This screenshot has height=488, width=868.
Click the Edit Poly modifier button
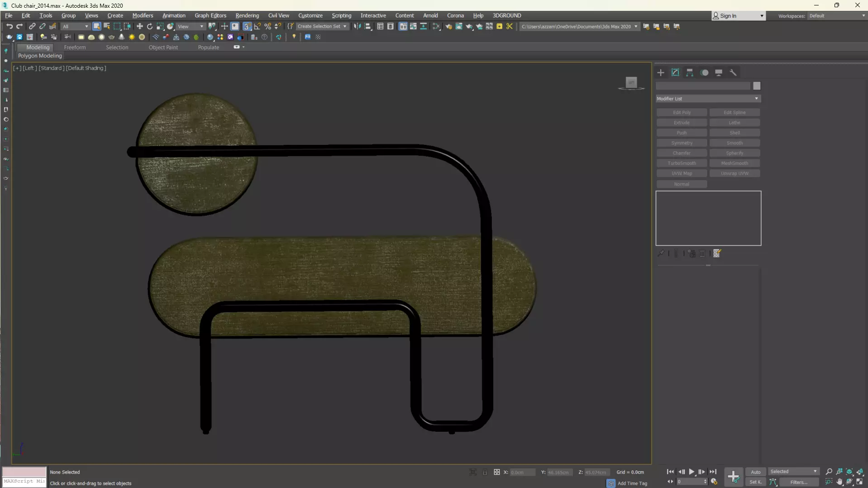click(x=682, y=112)
